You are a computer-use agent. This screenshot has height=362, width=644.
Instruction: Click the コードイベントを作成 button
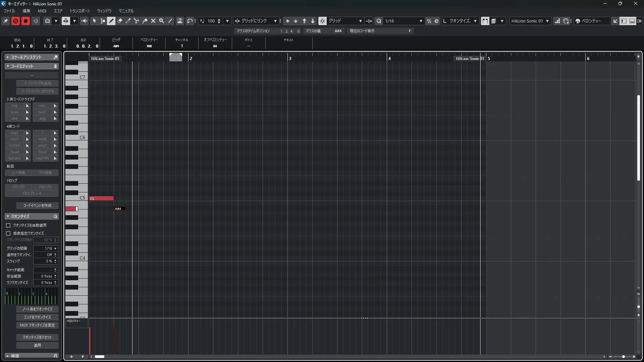[37, 205]
